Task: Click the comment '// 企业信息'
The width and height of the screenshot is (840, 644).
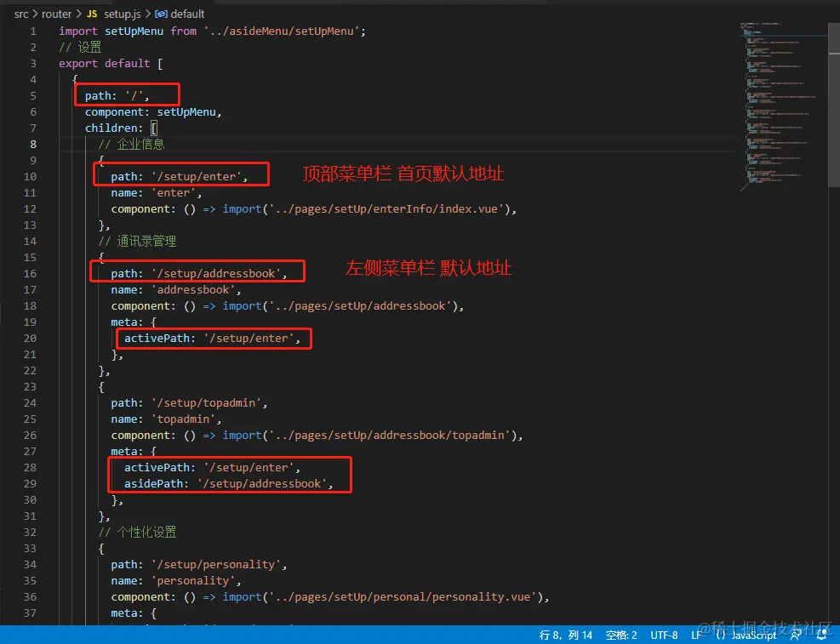Action: point(131,144)
